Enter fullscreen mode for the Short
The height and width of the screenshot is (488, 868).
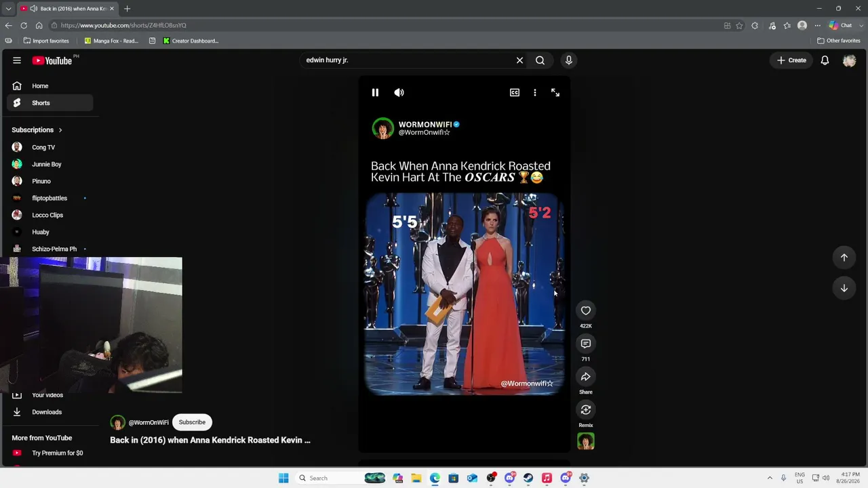tap(555, 93)
